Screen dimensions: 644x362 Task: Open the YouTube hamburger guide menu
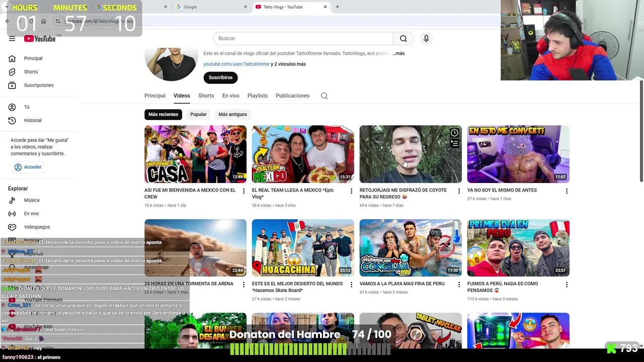point(12,39)
